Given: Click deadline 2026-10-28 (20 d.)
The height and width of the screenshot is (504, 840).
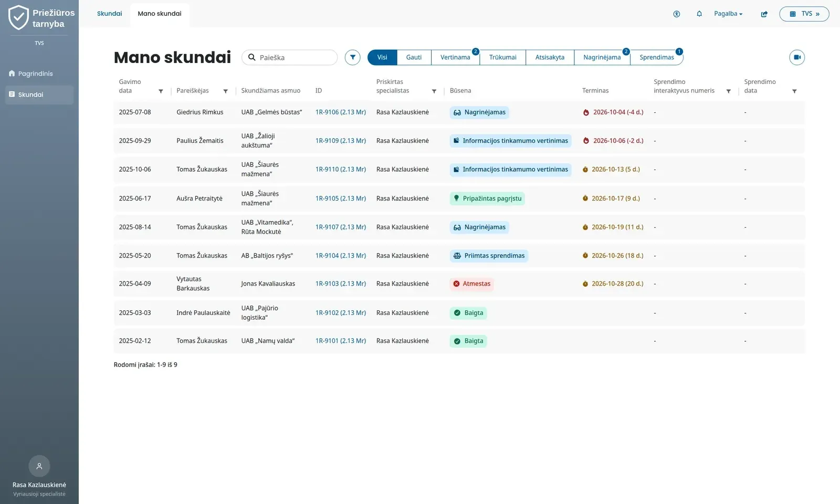Looking at the screenshot, I should tap(613, 284).
